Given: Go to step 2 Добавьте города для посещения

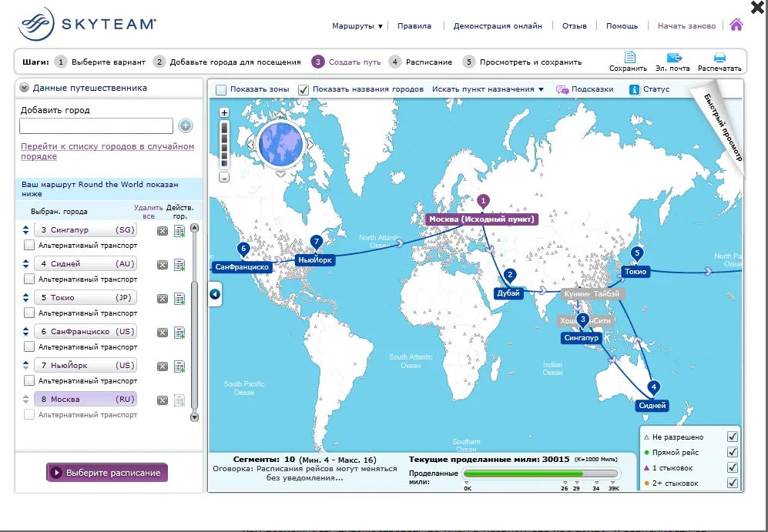Looking at the screenshot, I should coord(226,62).
